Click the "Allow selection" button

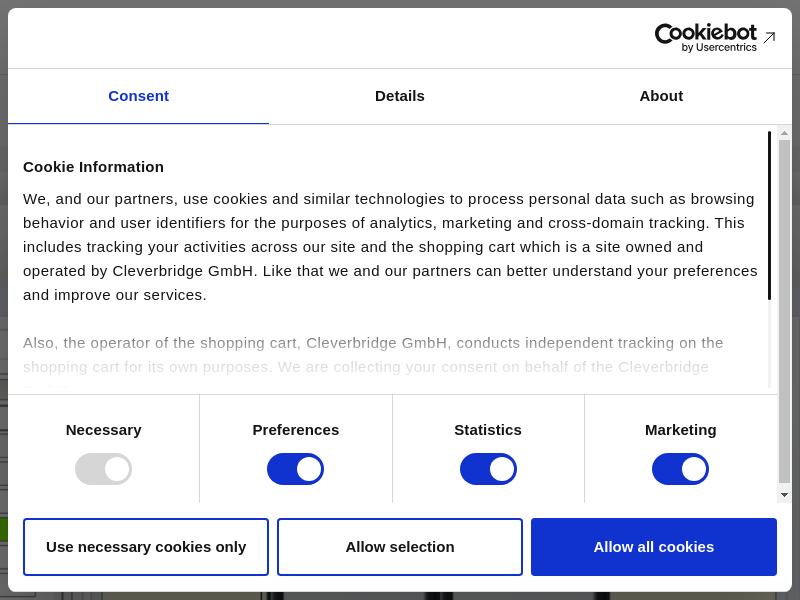click(400, 547)
